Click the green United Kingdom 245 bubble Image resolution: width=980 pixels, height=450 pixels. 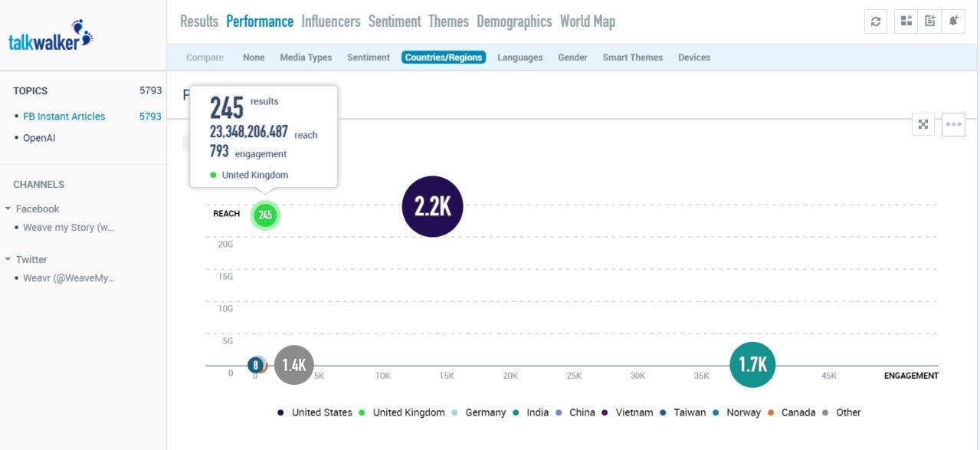point(265,215)
